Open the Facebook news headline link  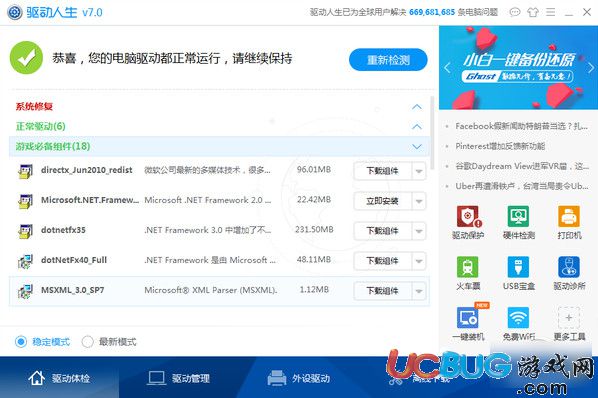(x=521, y=126)
